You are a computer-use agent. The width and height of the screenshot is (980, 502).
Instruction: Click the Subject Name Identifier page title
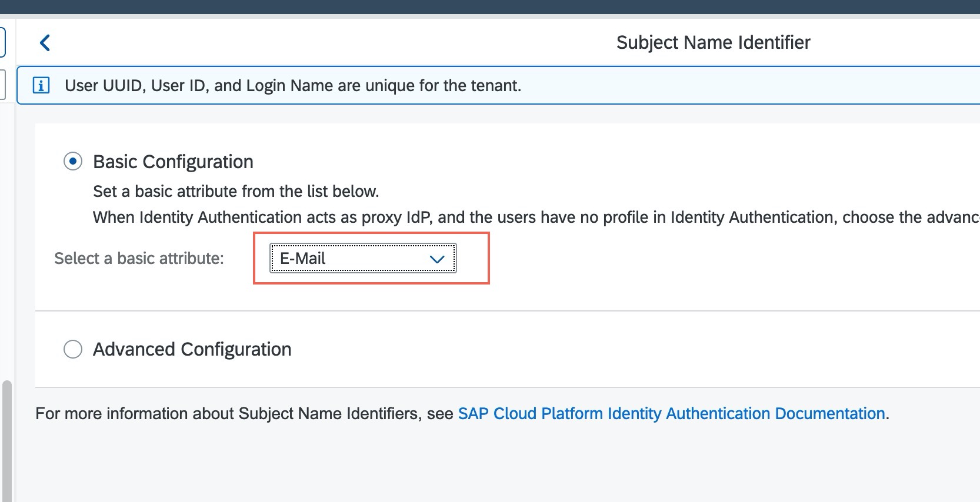[x=713, y=42]
